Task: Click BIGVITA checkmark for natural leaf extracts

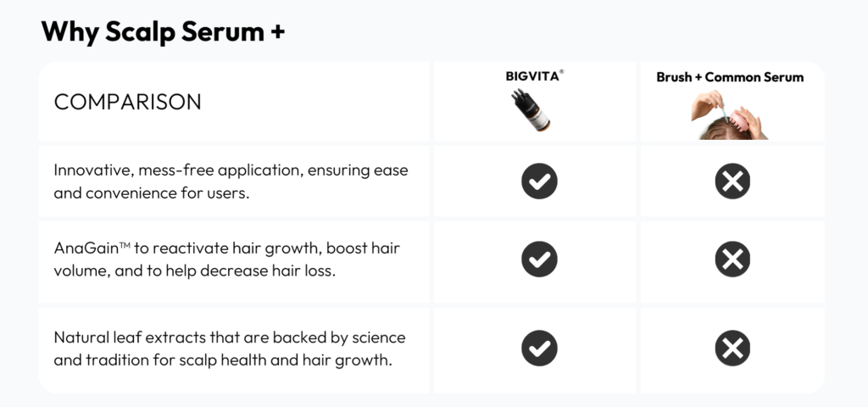Action: click(x=539, y=348)
